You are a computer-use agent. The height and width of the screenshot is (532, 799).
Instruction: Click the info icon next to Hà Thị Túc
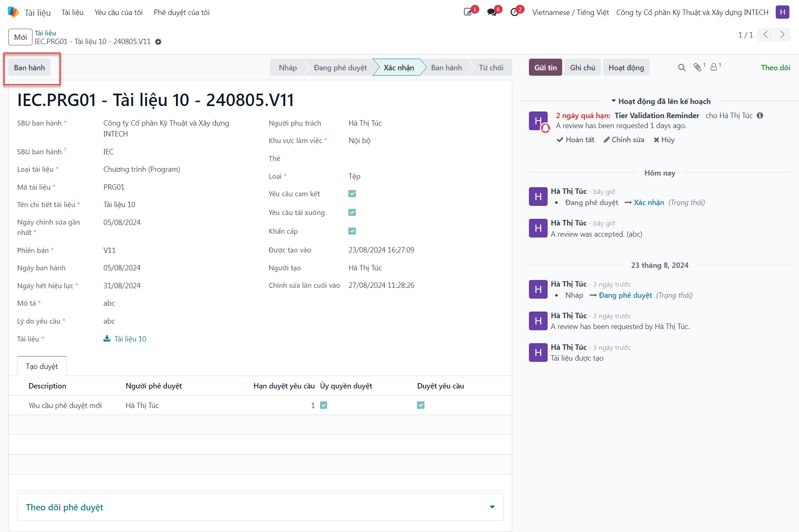[x=760, y=116]
